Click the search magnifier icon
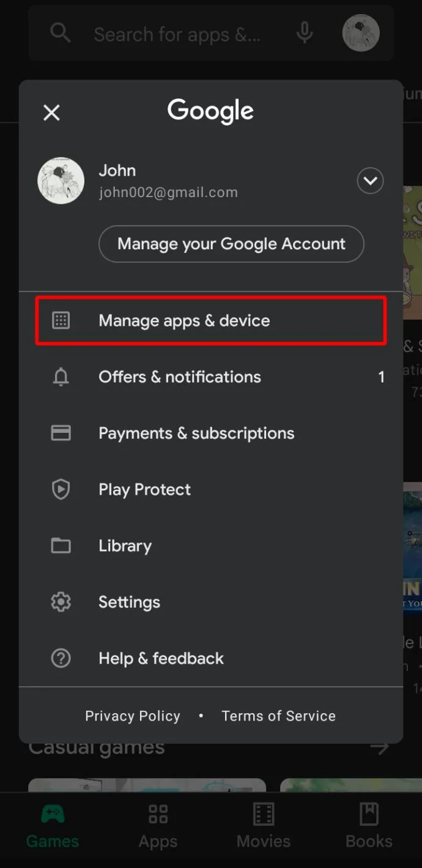The height and width of the screenshot is (868, 422). pyautogui.click(x=61, y=33)
